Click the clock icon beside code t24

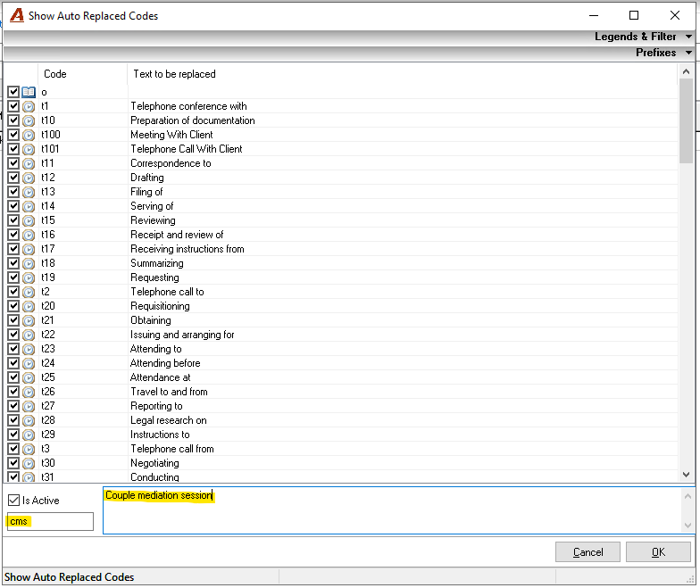pos(29,364)
